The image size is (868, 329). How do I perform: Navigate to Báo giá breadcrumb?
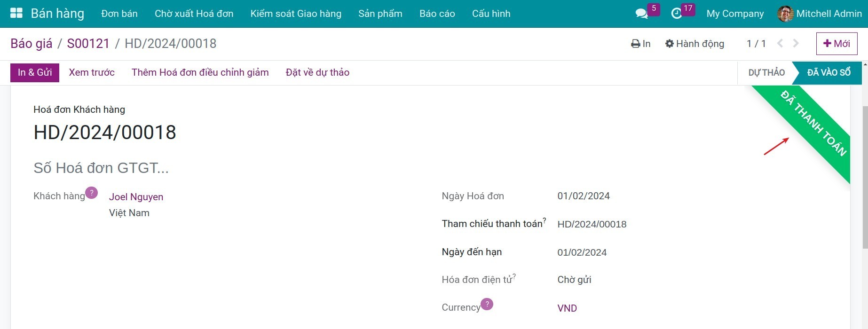coord(32,44)
